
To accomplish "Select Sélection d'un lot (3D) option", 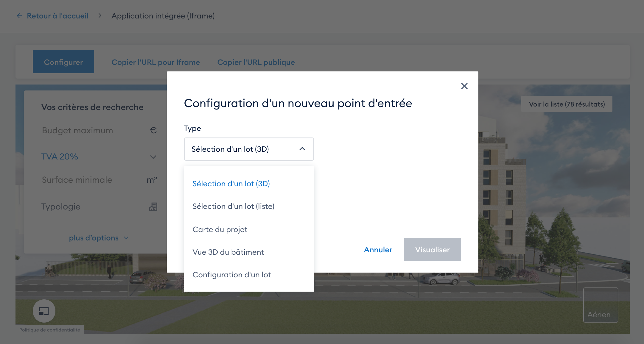I will pyautogui.click(x=231, y=184).
